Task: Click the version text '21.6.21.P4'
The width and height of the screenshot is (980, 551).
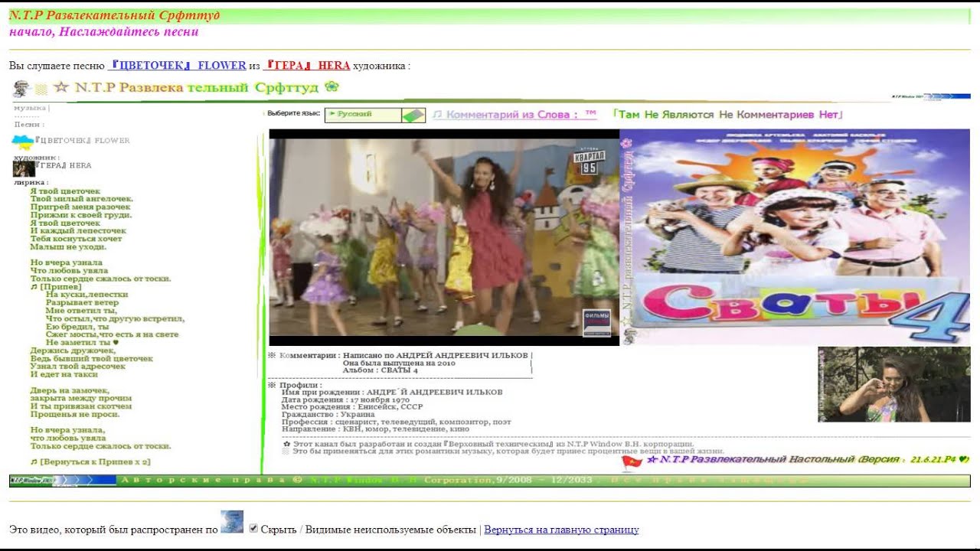Action: 934,460
